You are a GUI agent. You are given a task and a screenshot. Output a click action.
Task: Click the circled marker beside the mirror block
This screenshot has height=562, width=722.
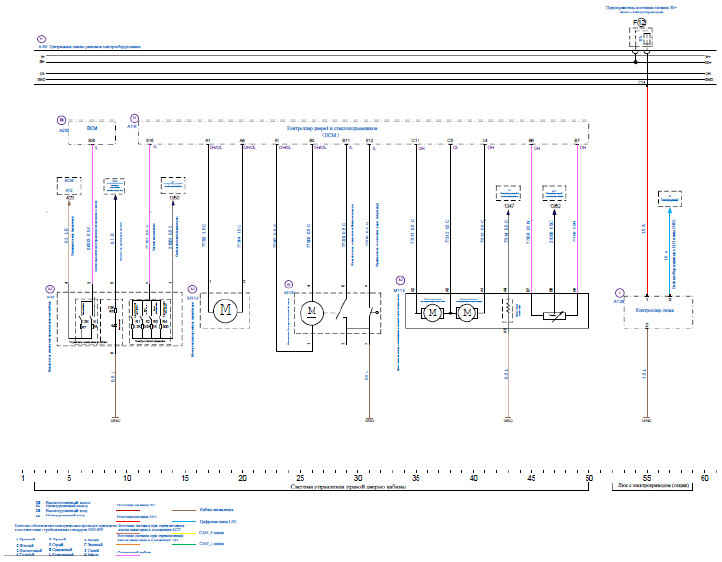tap(401, 280)
